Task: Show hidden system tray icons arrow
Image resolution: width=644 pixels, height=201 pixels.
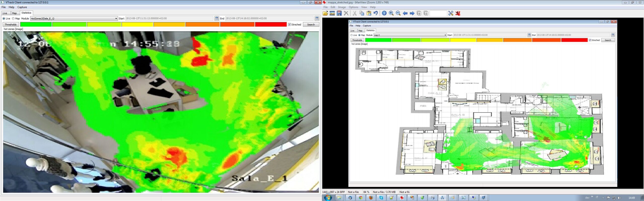Action: [x=603, y=198]
